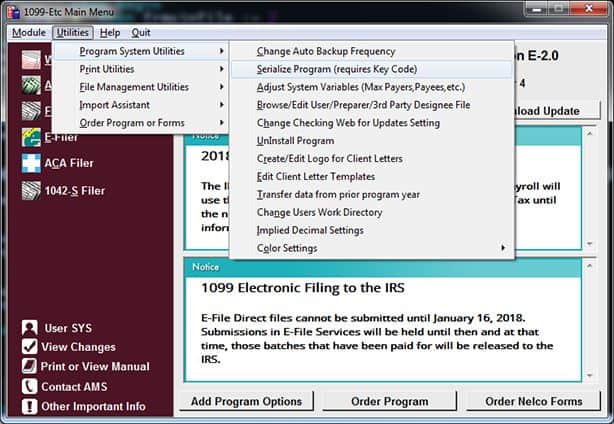This screenshot has width=614, height=424.
Task: Open Print Utilities submenu
Action: [141, 69]
